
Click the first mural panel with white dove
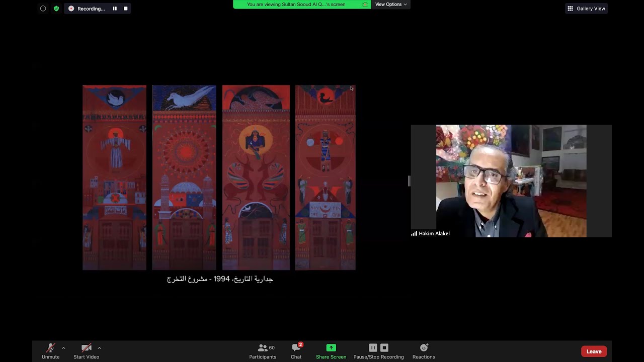(114, 177)
